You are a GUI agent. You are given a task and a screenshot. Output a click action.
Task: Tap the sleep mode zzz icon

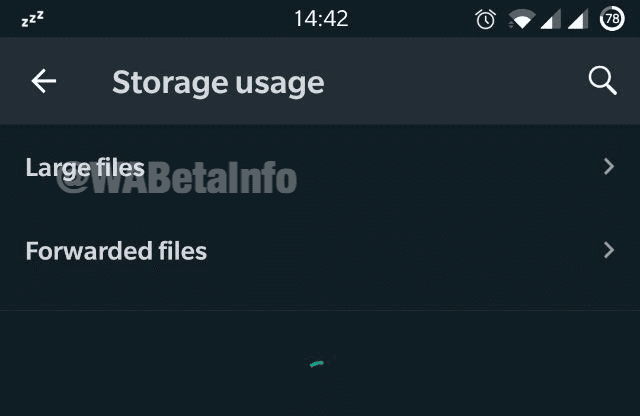32,19
